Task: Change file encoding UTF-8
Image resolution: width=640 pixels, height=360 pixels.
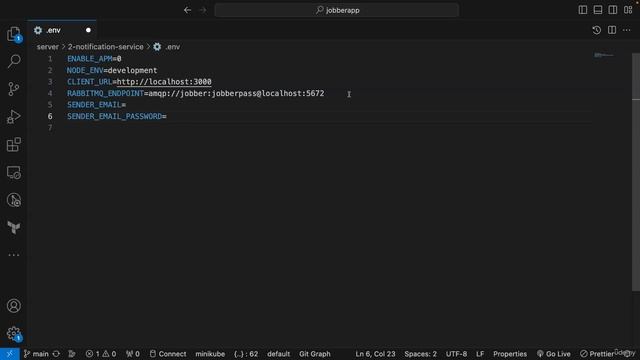Action: (x=456, y=354)
